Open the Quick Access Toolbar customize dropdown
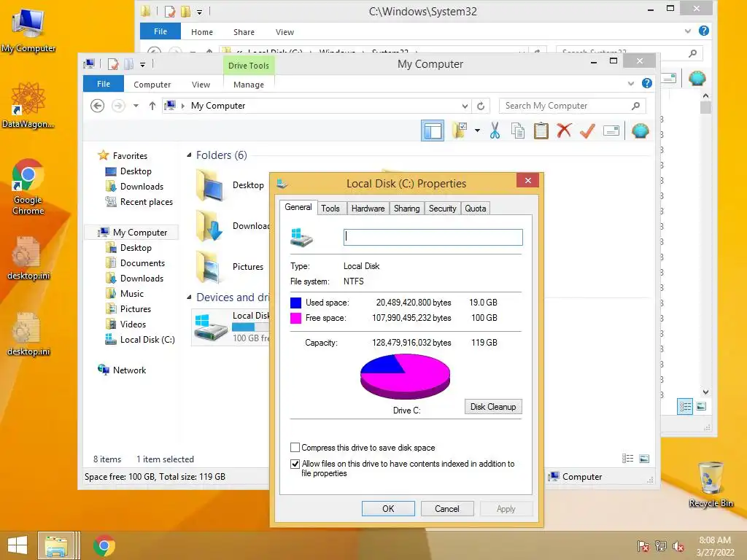 tap(142, 64)
